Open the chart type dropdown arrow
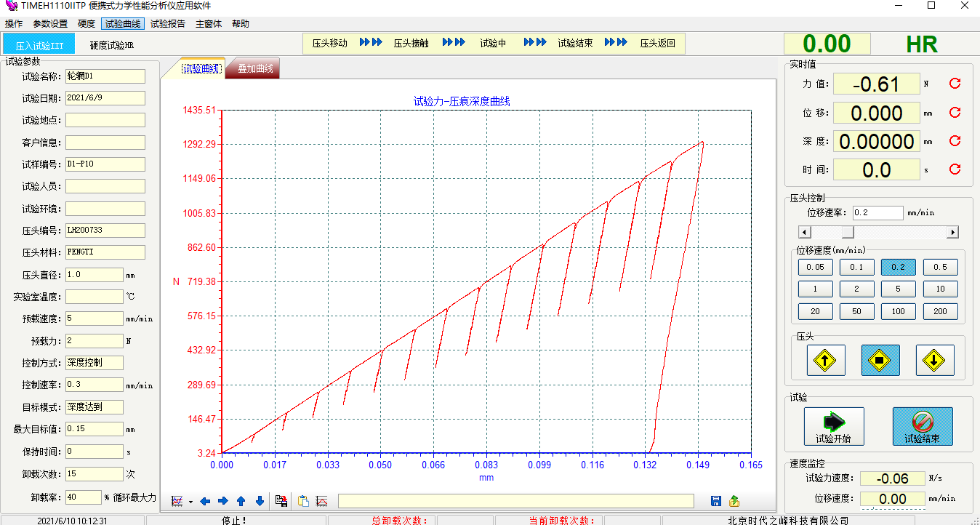Image resolution: width=980 pixels, height=525 pixels. (x=190, y=502)
